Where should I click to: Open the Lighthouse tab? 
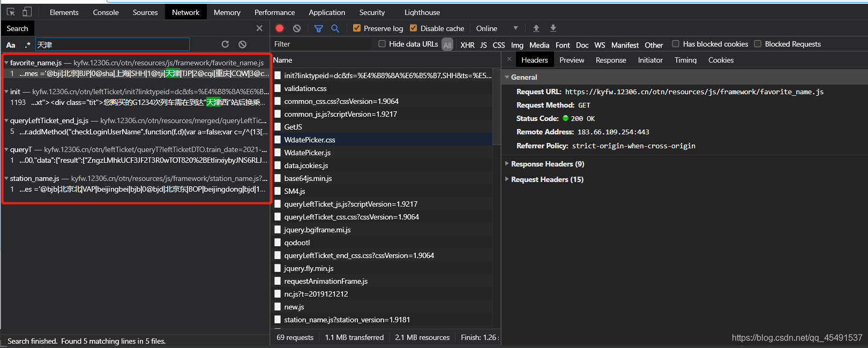[422, 12]
